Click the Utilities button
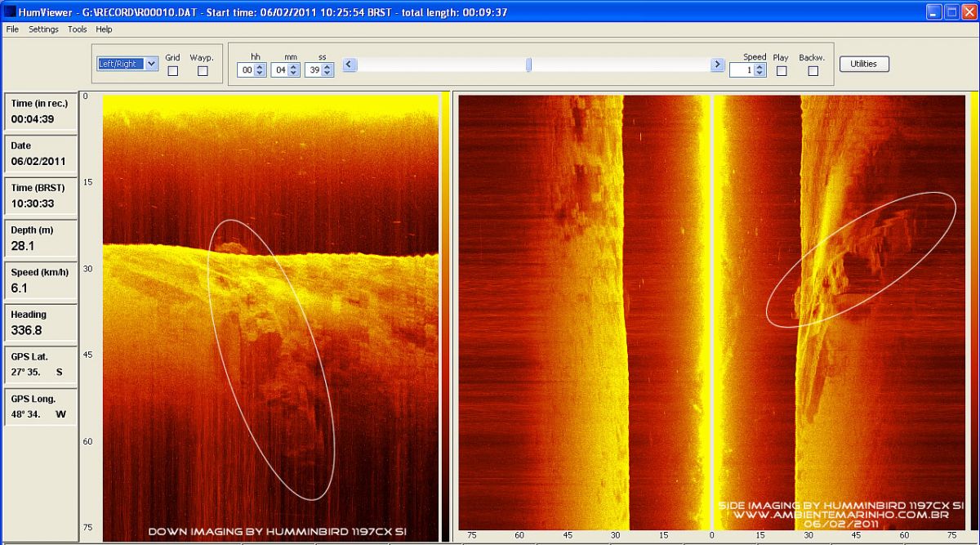Viewport: 980px width, 545px height. (x=864, y=64)
